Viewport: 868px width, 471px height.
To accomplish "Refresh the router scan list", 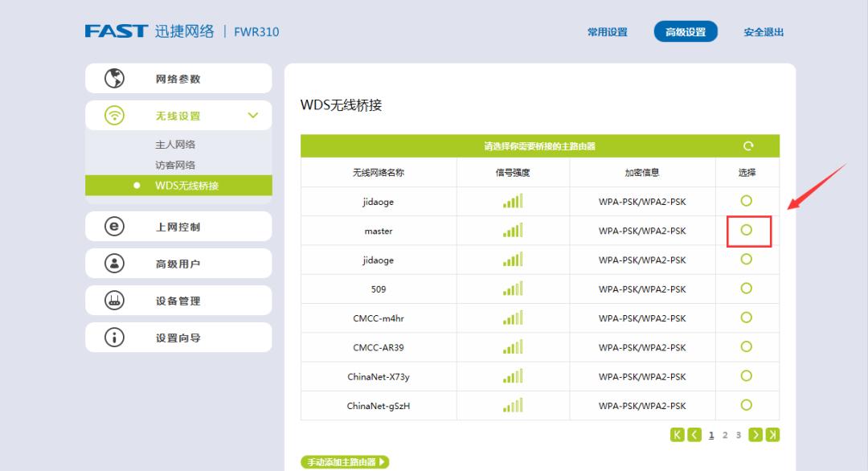I will coord(748,145).
